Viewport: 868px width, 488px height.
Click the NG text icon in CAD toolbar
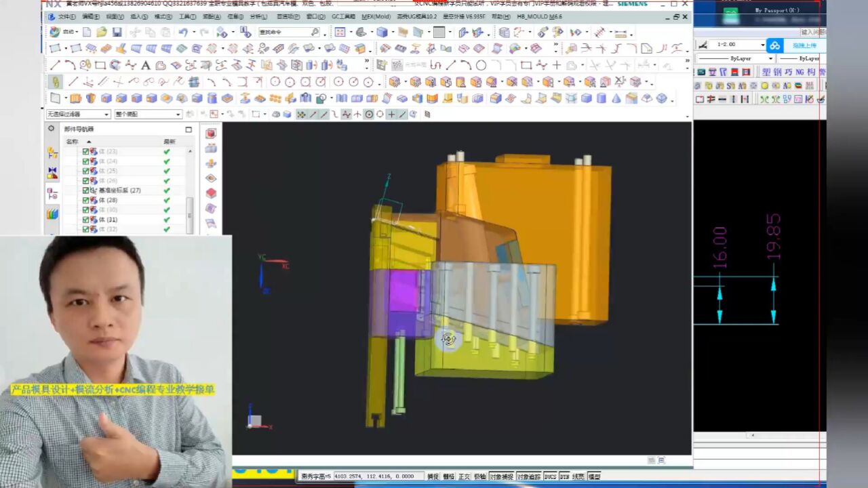[800, 72]
